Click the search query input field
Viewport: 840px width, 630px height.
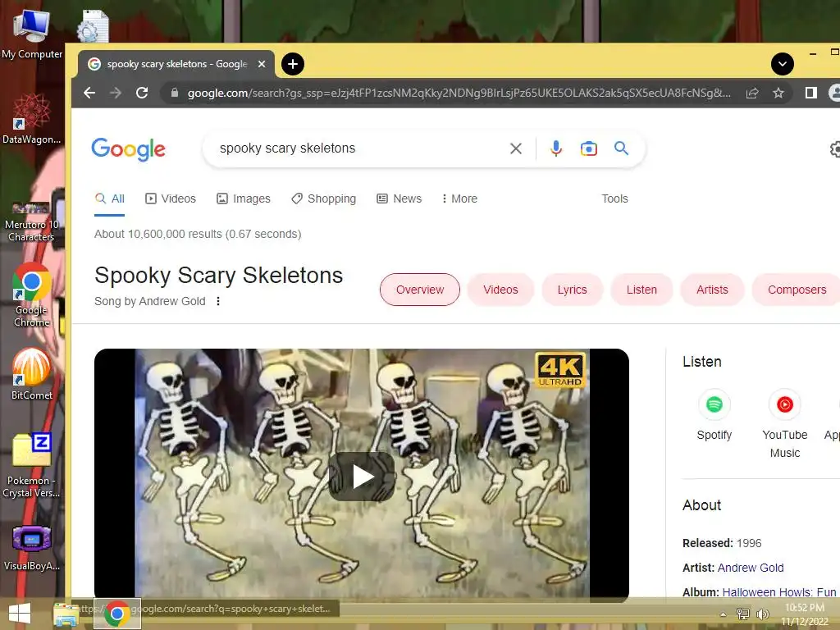[359, 148]
